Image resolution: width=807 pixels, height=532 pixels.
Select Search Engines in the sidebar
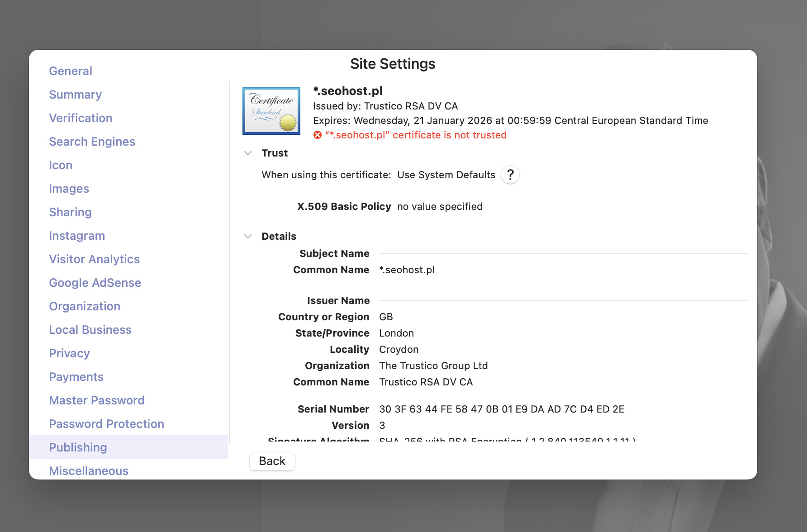point(92,142)
